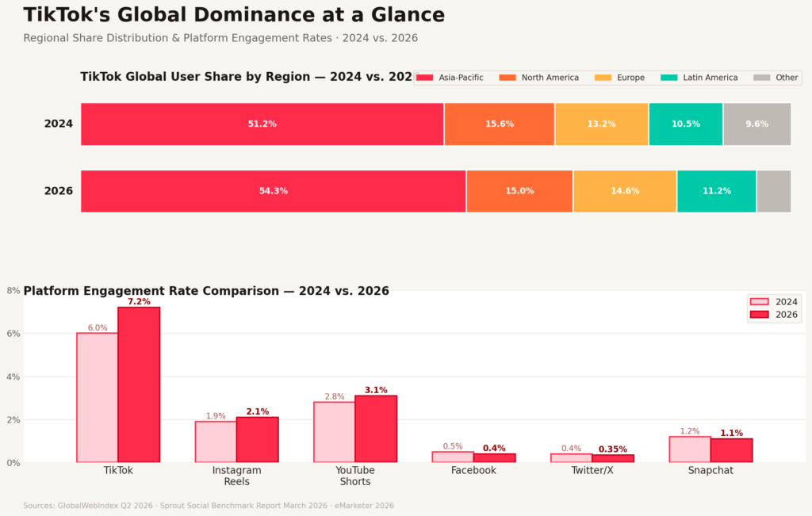Click the Instagram Reels 2026 bar at 2.1%
The width and height of the screenshot is (812, 516).
pyautogui.click(x=258, y=440)
